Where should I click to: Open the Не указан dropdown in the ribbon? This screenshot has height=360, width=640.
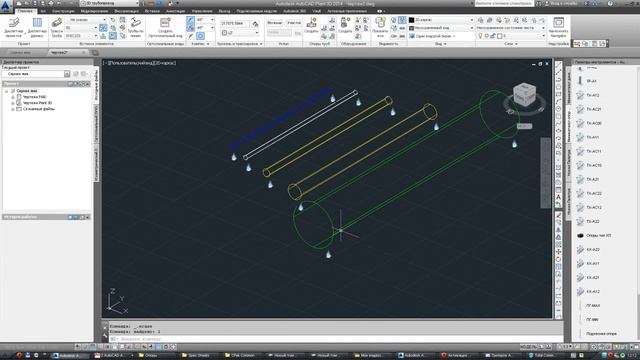[x=86, y=20]
